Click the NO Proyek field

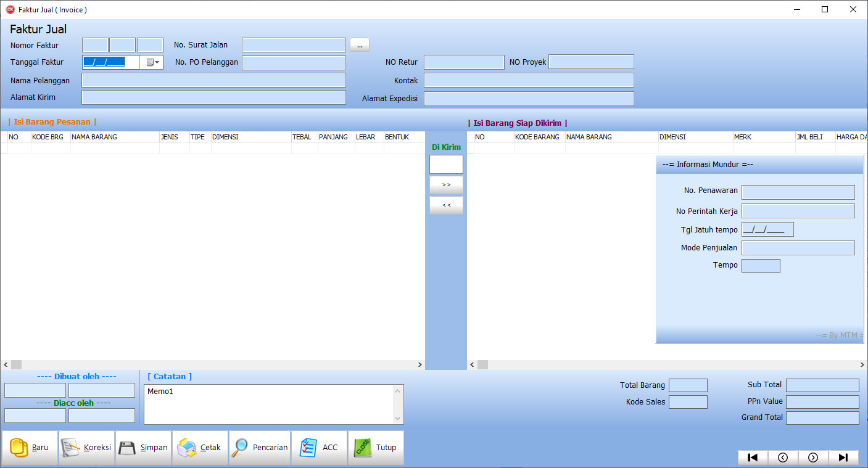coord(591,62)
